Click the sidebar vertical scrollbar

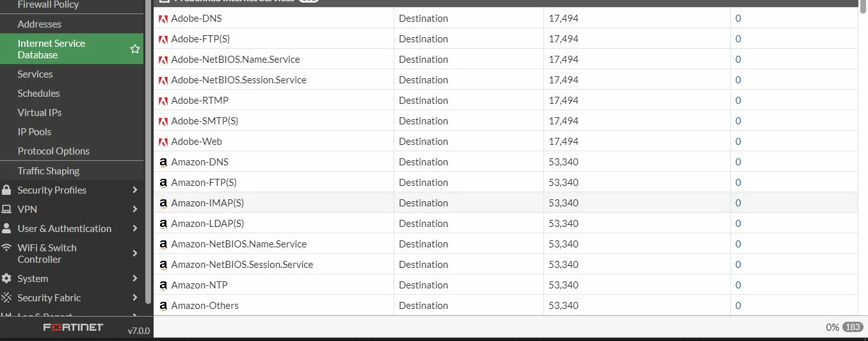[149, 151]
